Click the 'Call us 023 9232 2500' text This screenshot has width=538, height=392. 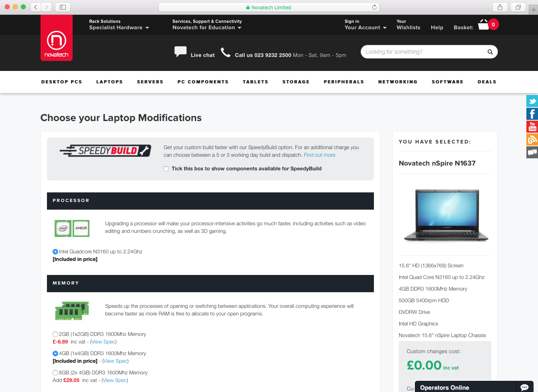(263, 55)
